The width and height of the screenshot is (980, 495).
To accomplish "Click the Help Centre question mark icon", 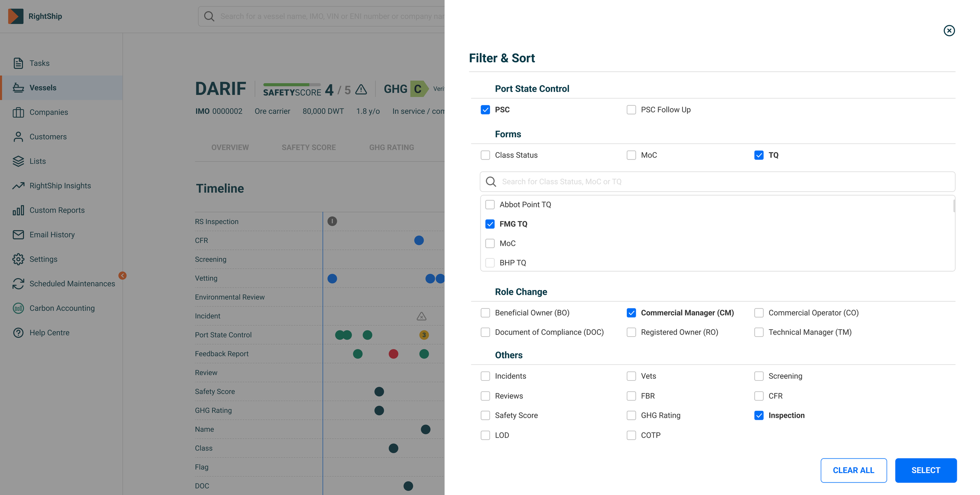I will [x=18, y=333].
